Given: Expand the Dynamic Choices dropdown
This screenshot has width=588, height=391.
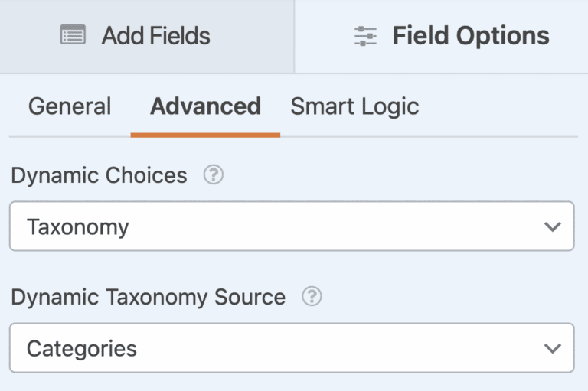Looking at the screenshot, I should coord(291,226).
